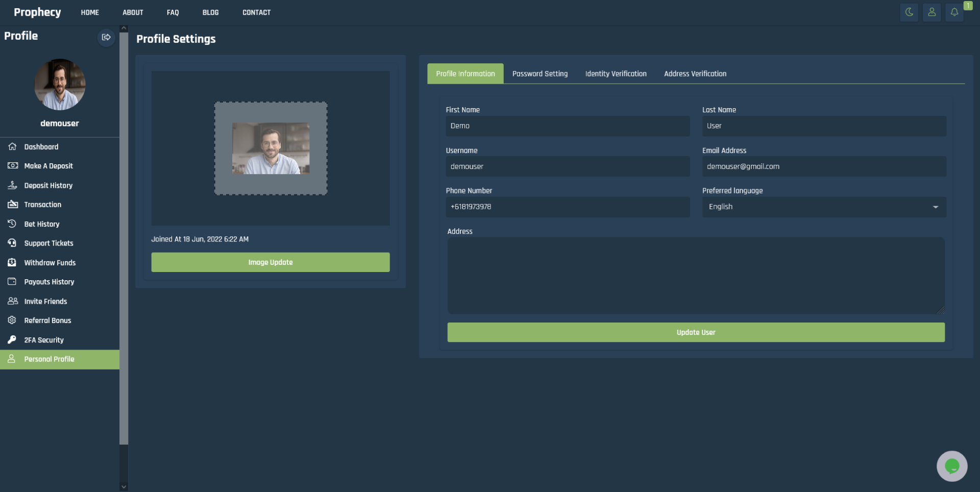Open notifications bell icon
Screen dimensions: 980x492
[954, 12]
